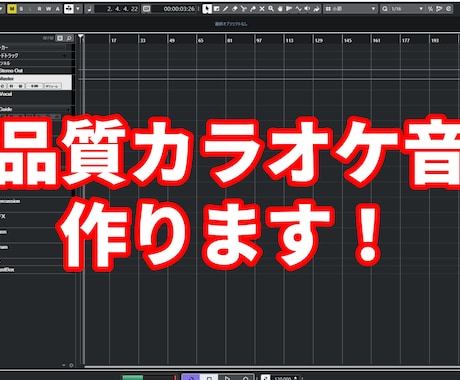460x380 pixels.
Task: Toggle the tempo track icon beside the tempo value
Action: tap(265, 377)
